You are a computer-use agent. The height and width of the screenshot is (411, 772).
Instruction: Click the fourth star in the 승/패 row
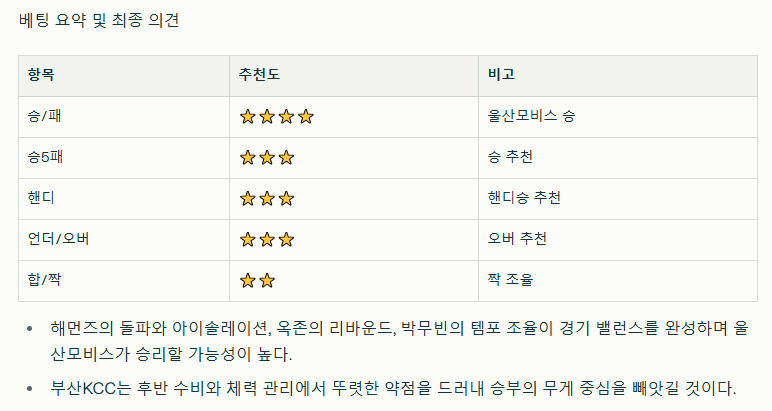coord(305,117)
